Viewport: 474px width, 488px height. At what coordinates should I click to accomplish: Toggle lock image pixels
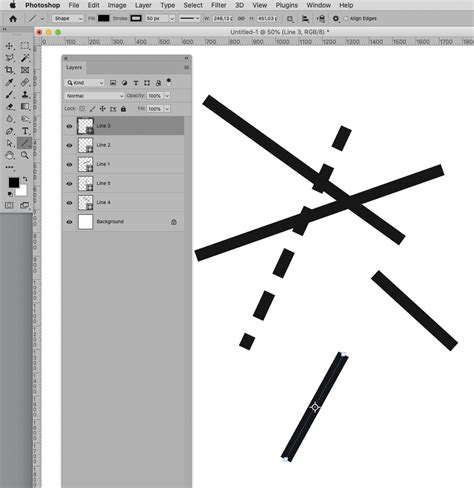92,109
